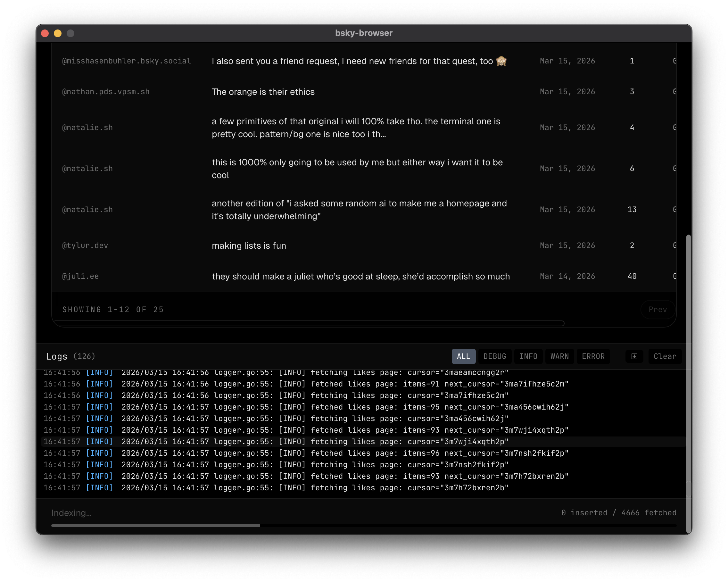The width and height of the screenshot is (728, 582).
Task: Open the post 'making lists is fun'
Action: point(249,245)
